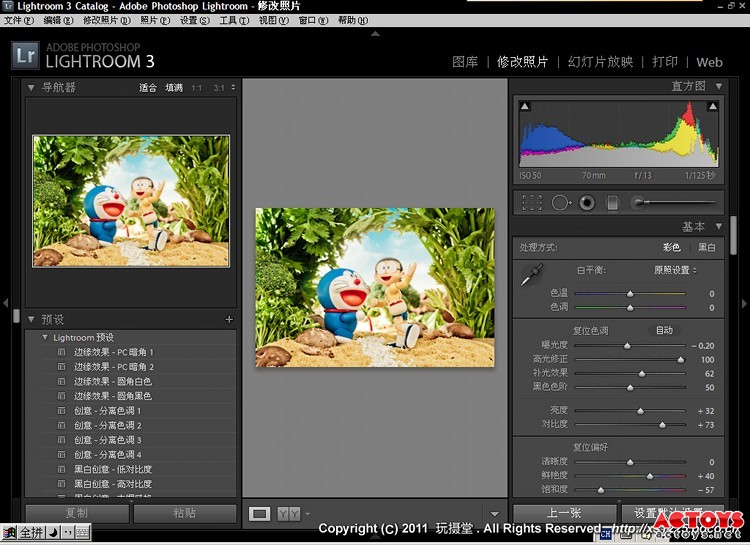Adjust the 曝光度 slider handle
Image resolution: width=750 pixels, height=545 pixels.
tap(627, 345)
